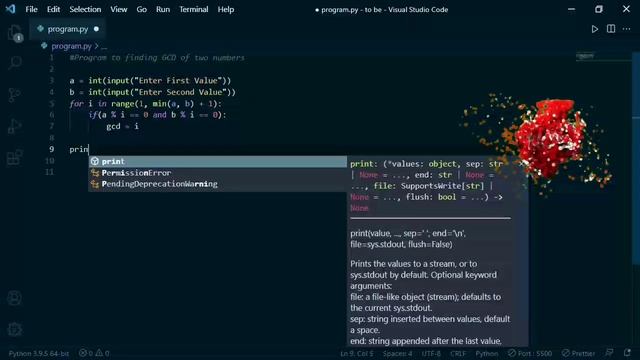The height and width of the screenshot is (360, 640).
Task: Close the Visual Studio Code window
Action: tap(626, 9)
